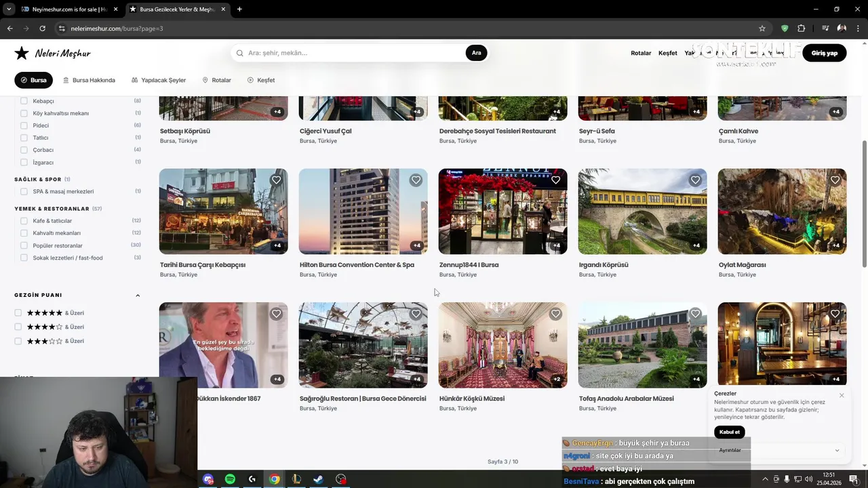Enable the Çorbacı filter
Image resolution: width=868 pixels, height=488 pixels.
[x=24, y=150]
